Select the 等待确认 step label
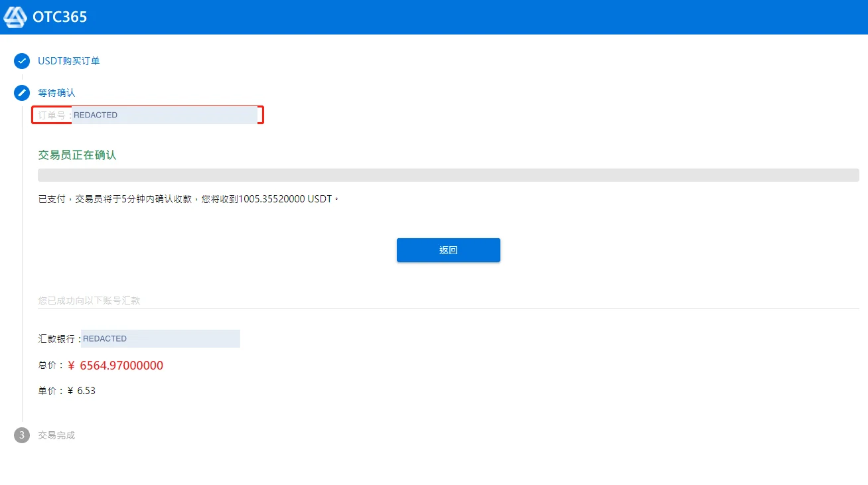Viewport: 868px width, 485px height. point(56,93)
